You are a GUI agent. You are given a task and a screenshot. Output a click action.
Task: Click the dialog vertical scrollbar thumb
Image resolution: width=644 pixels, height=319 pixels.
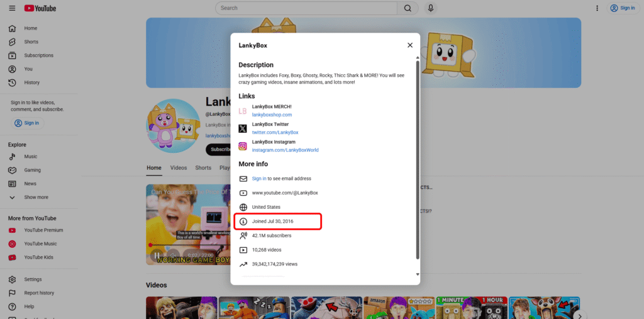tap(418, 160)
